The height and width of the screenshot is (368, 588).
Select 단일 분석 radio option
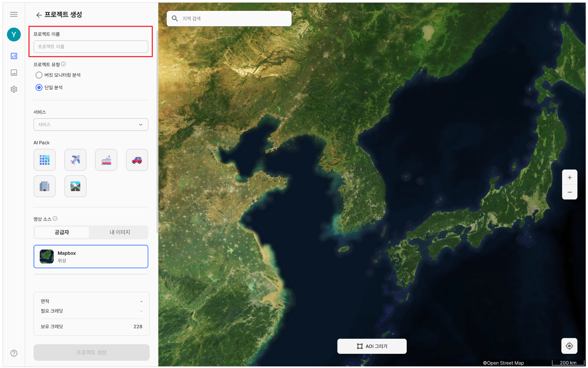pyautogui.click(x=39, y=88)
